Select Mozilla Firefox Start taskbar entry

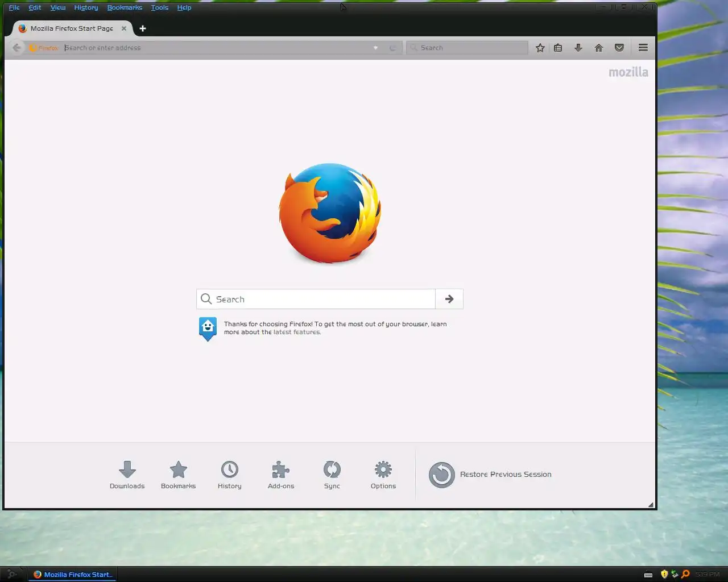[72, 575]
